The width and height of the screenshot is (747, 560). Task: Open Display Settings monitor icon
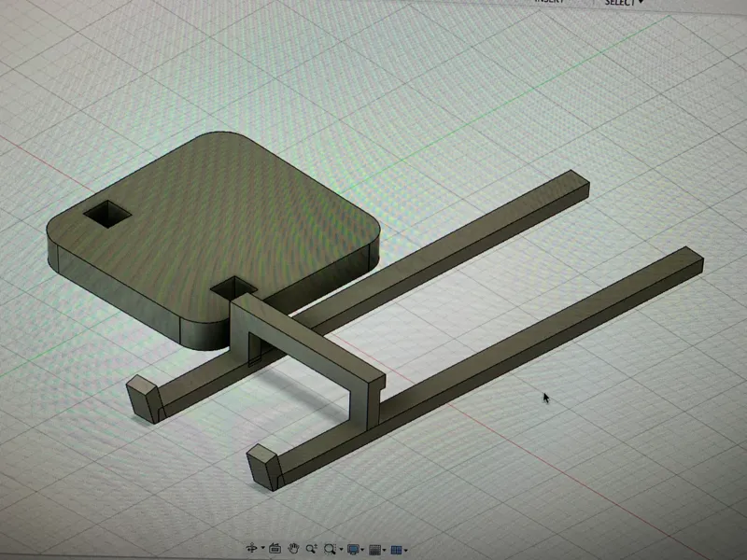tap(353, 550)
